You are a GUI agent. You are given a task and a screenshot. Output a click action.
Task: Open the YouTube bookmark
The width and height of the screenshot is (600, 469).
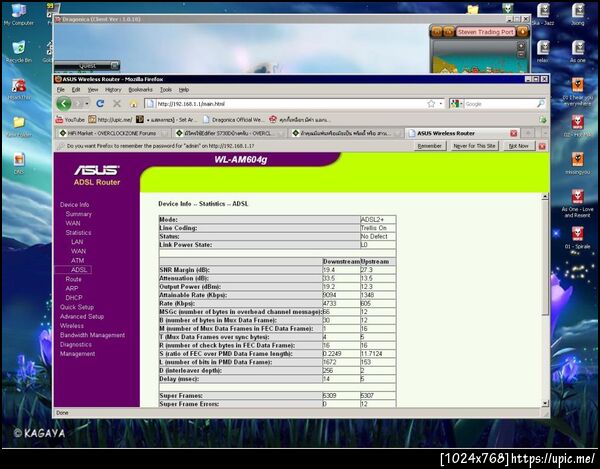(x=70, y=120)
